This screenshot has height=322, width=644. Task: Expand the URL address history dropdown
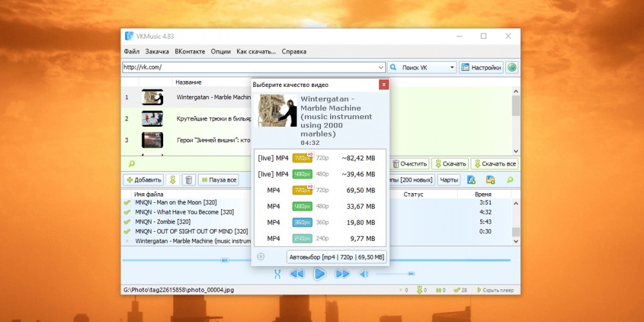(381, 68)
